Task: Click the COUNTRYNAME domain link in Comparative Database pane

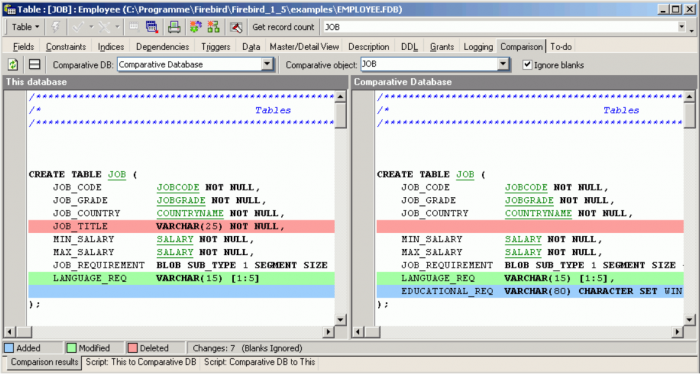Action: 538,213
